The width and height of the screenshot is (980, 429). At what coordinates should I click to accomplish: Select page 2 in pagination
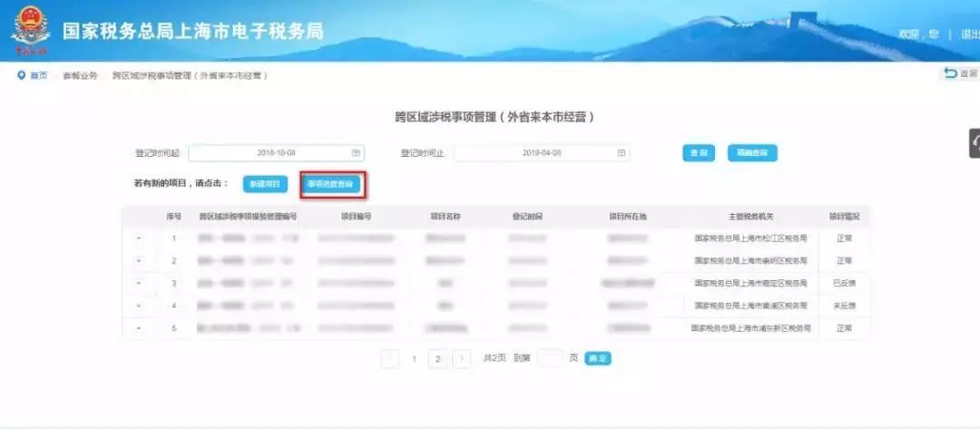pos(437,359)
